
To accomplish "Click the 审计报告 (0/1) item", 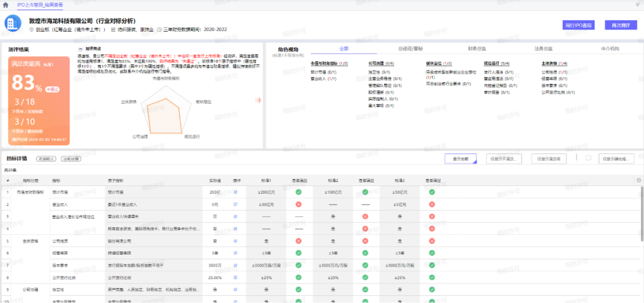I will [x=497, y=92].
